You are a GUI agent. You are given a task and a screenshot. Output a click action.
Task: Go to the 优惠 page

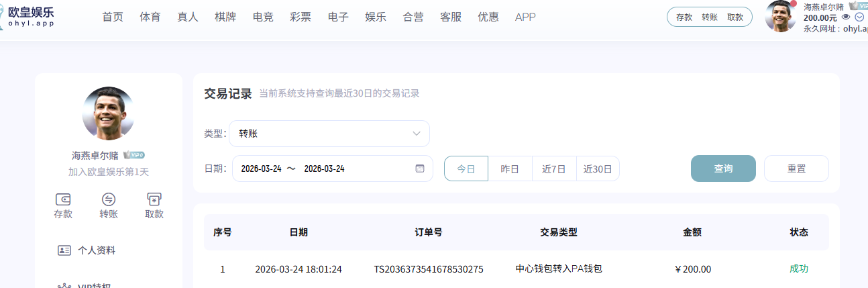pyautogui.click(x=488, y=17)
